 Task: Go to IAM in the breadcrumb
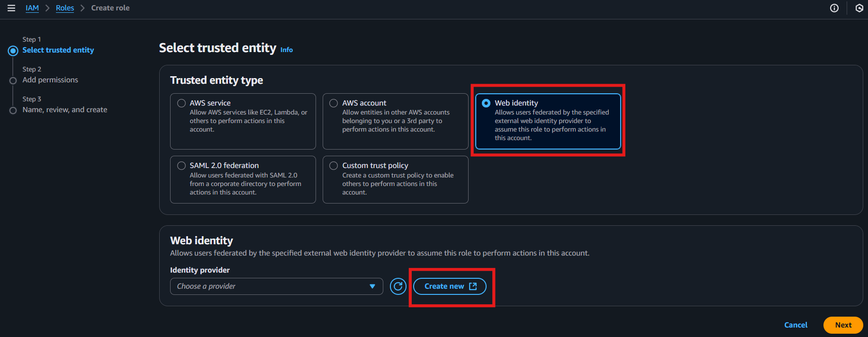[32, 8]
